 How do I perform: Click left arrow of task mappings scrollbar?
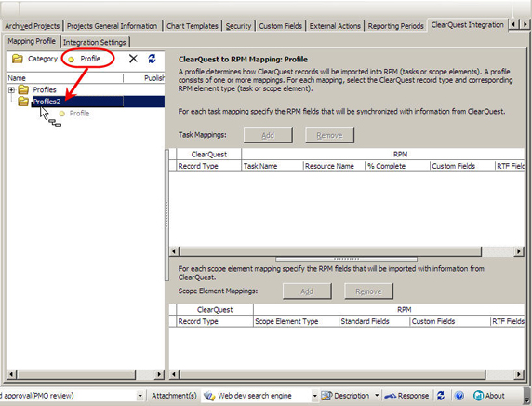click(x=174, y=251)
